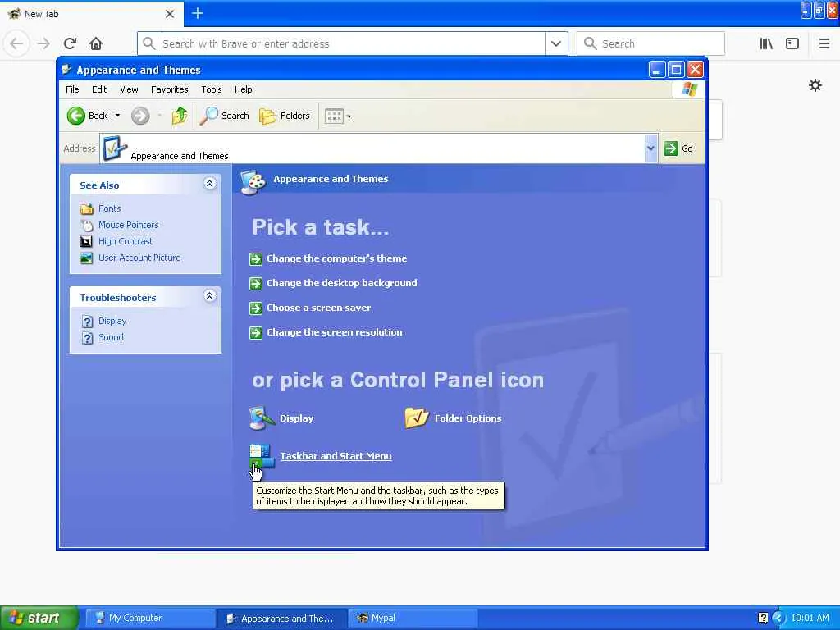This screenshot has width=840, height=630.
Task: Click the browser Search box
Action: (x=651, y=43)
